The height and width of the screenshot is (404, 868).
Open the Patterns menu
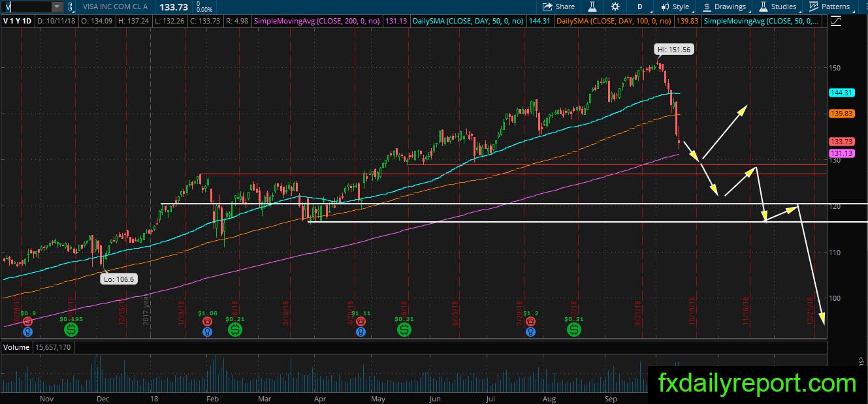pos(829,7)
